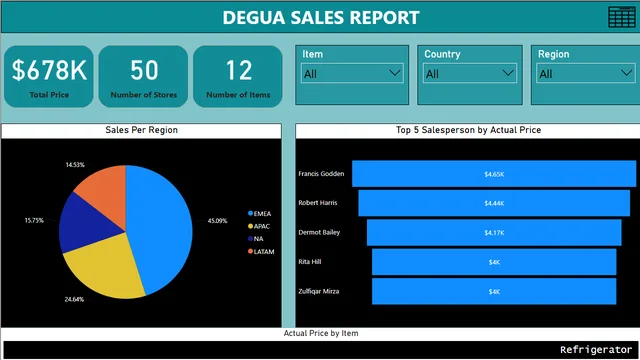
Task: Open the Item slicer dropdown
Action: 352,73
